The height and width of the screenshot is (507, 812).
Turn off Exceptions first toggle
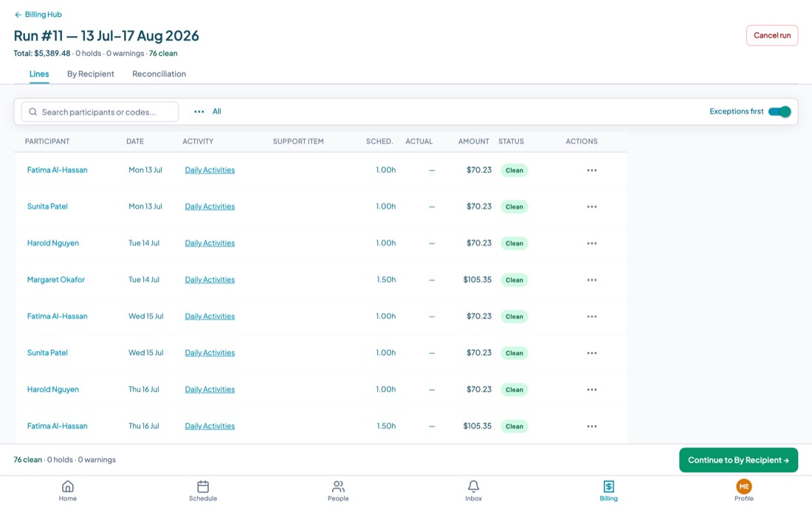pyautogui.click(x=780, y=111)
